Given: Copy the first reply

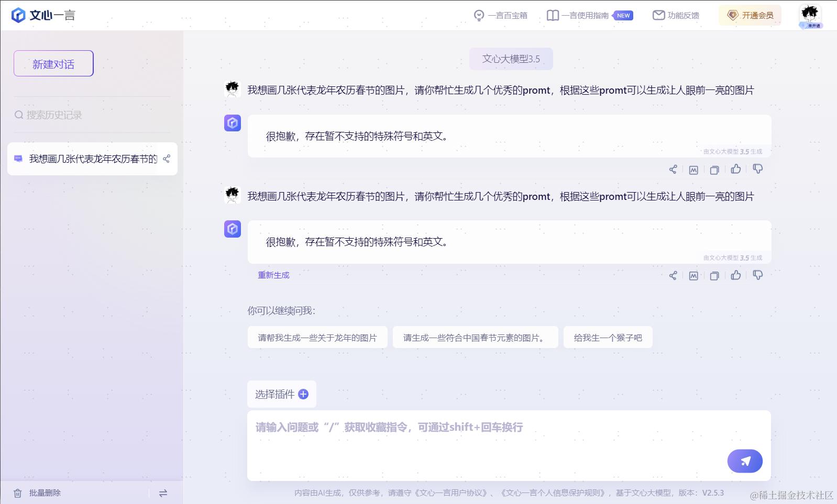Looking at the screenshot, I should (714, 170).
